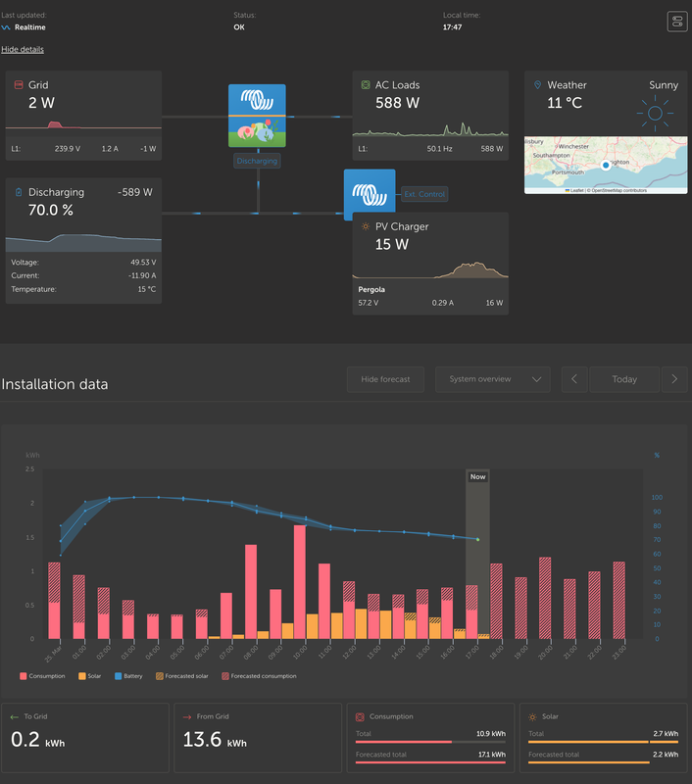This screenshot has height=784, width=692.
Task: Click the battery Discharging icon
Action: [x=19, y=192]
